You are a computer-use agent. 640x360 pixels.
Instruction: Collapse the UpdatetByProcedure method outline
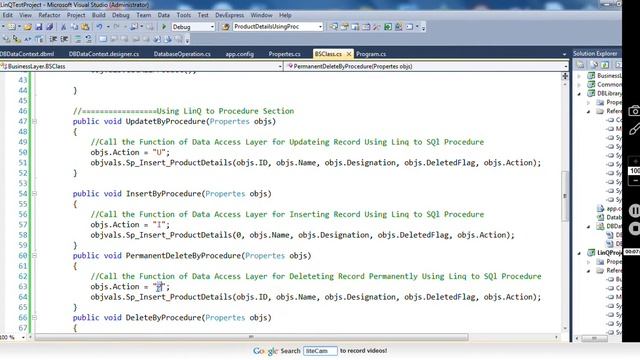[x=34, y=121]
